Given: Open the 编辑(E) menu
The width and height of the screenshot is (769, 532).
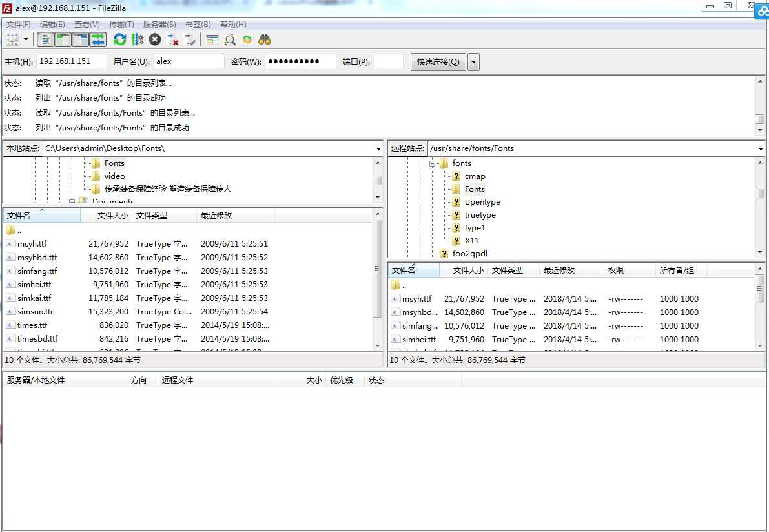Looking at the screenshot, I should [x=52, y=24].
